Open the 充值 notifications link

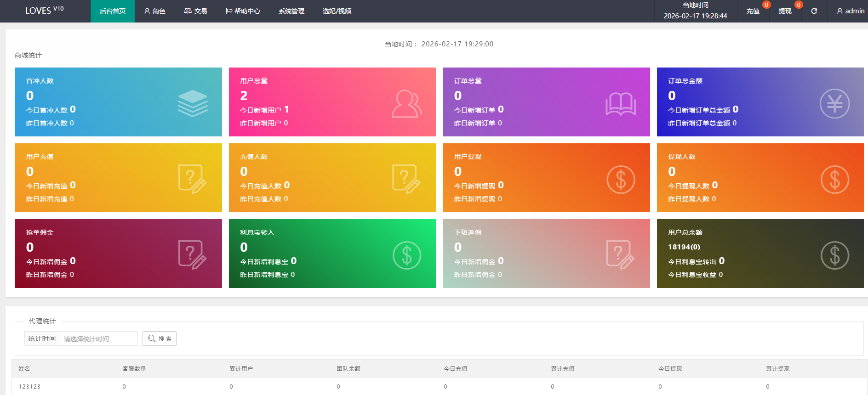[753, 11]
